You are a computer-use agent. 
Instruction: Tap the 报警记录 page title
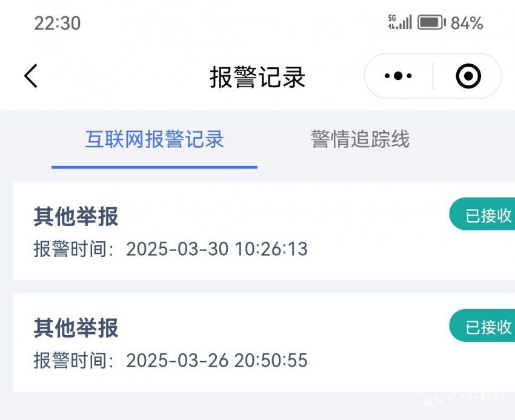point(258,77)
